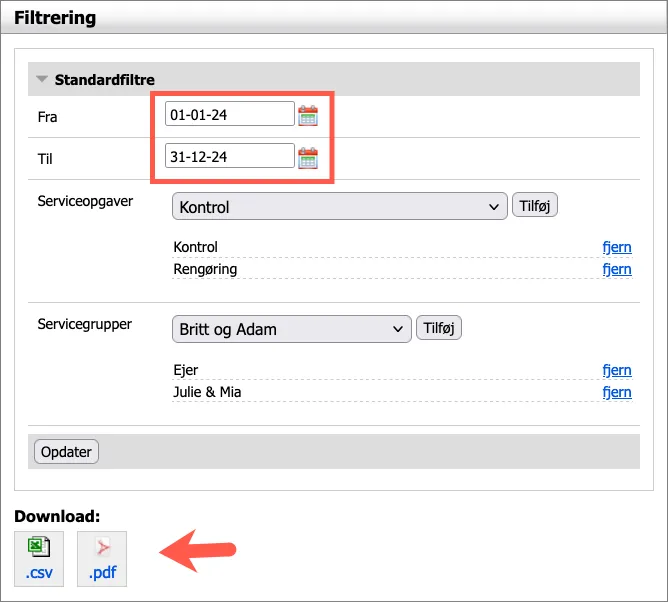Select the Julie & Mia entry in list
Screen dimensions: 668x602
pyautogui.click(x=207, y=392)
